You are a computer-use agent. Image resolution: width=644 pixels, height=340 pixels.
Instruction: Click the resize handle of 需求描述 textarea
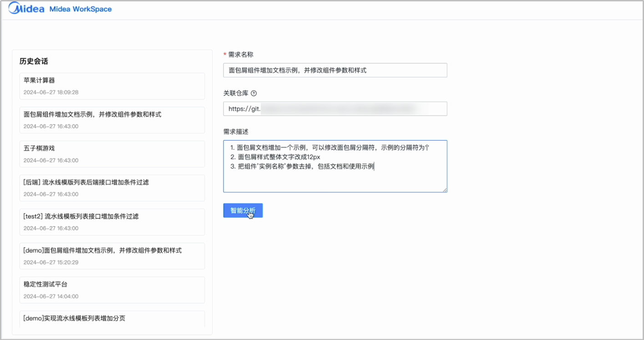pyautogui.click(x=445, y=190)
